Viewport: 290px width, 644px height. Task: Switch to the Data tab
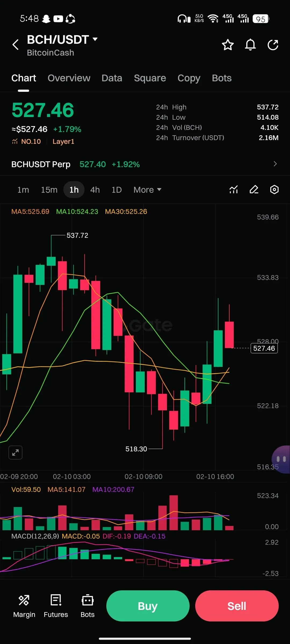[x=112, y=78]
